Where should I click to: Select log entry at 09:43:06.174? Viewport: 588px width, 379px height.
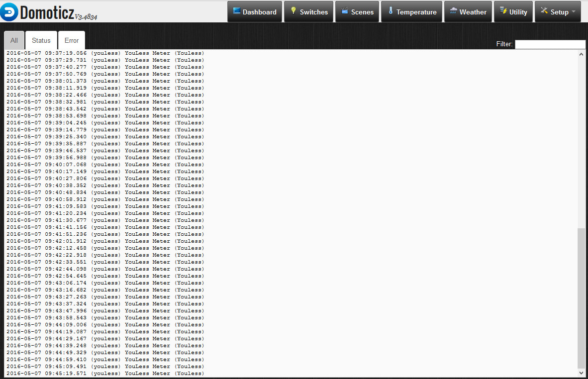pyautogui.click(x=105, y=283)
